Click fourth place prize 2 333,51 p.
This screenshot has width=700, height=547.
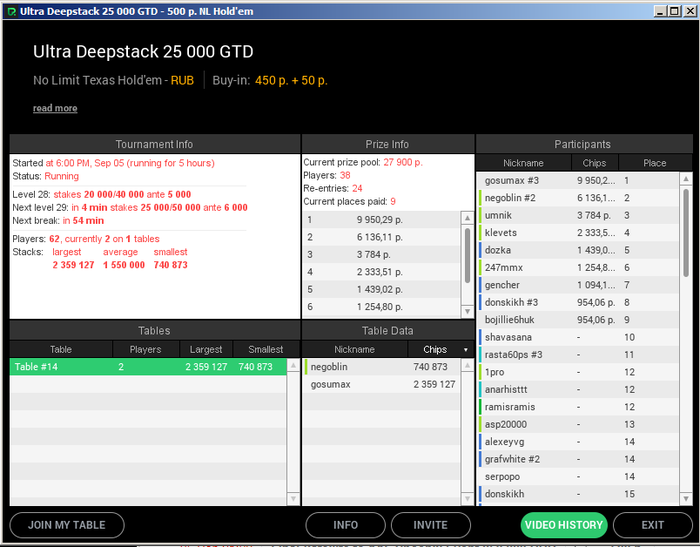pos(381,272)
